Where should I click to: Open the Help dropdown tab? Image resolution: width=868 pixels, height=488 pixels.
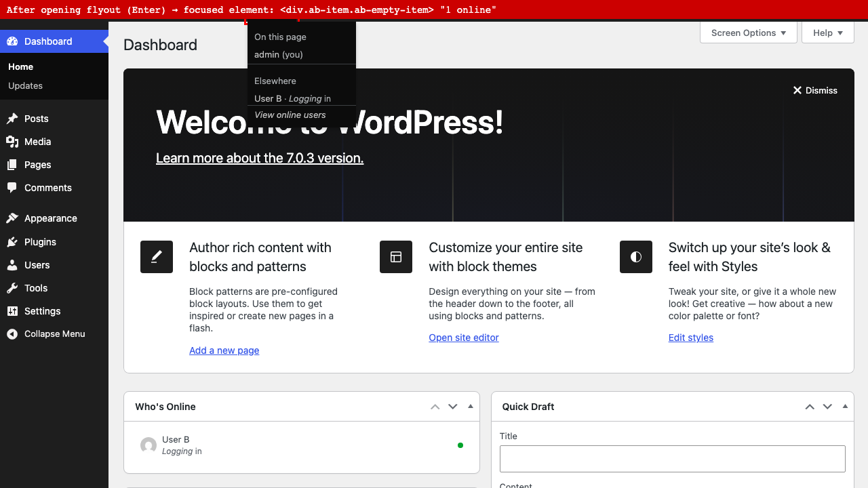pyautogui.click(x=828, y=33)
